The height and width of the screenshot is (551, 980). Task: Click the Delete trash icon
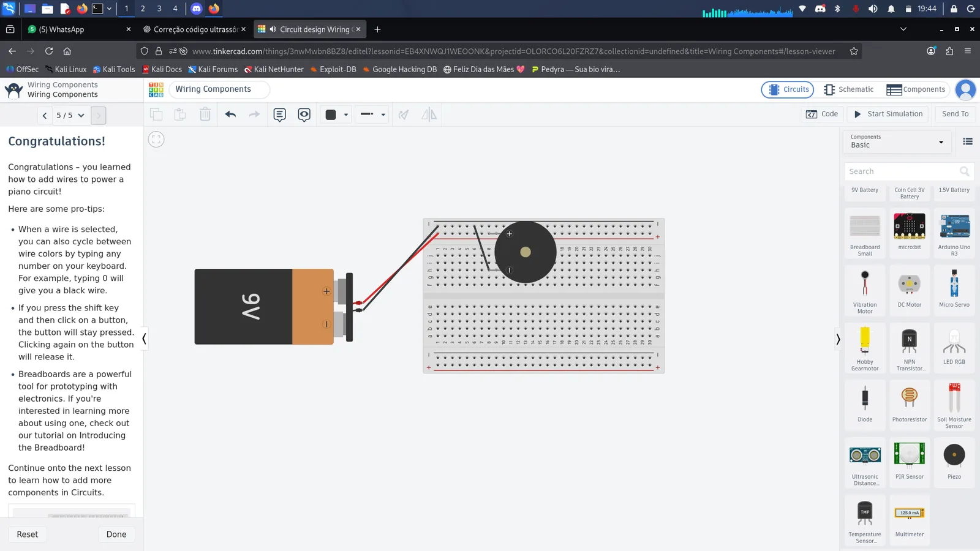[x=205, y=114]
